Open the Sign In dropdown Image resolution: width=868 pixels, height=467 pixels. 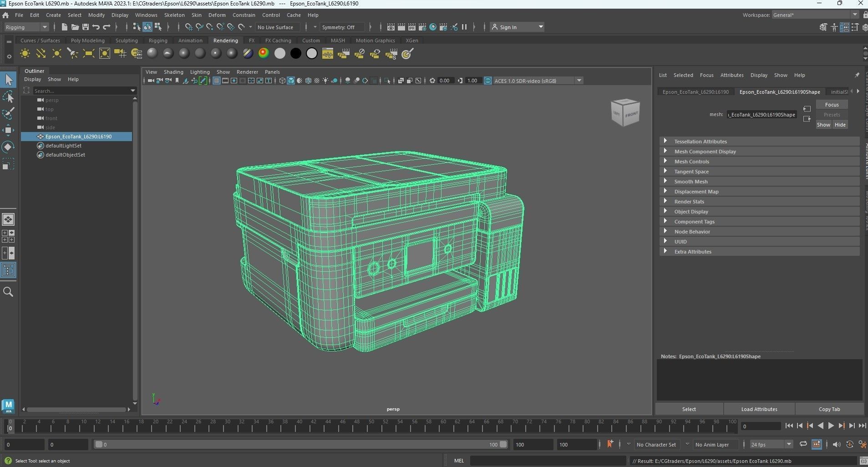coord(517,27)
